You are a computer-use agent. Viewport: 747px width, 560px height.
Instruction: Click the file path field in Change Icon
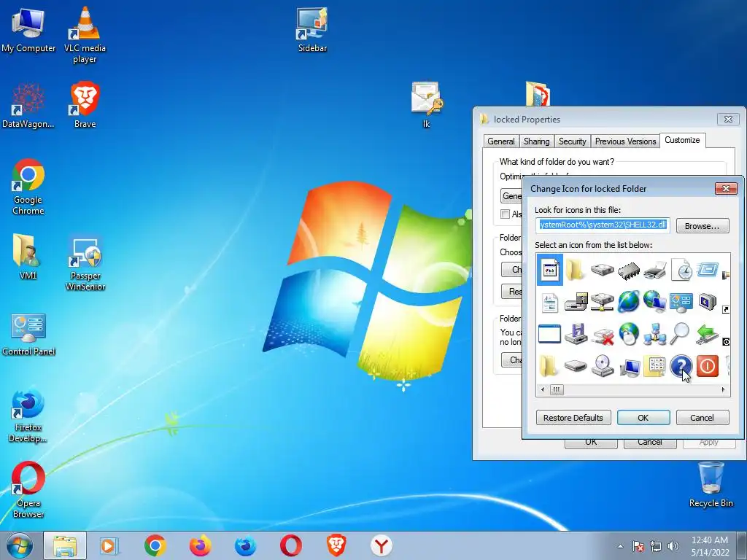(603, 225)
